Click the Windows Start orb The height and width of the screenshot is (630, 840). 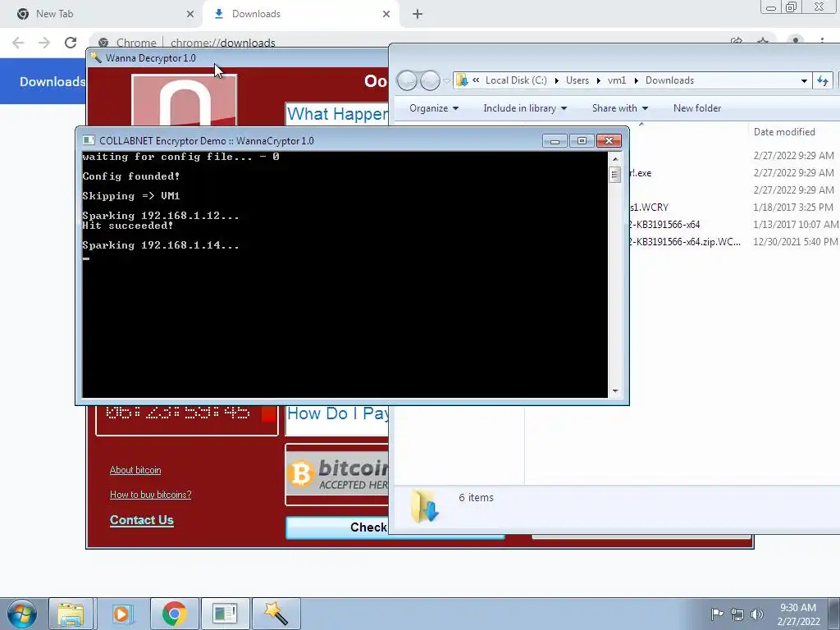coord(22,614)
